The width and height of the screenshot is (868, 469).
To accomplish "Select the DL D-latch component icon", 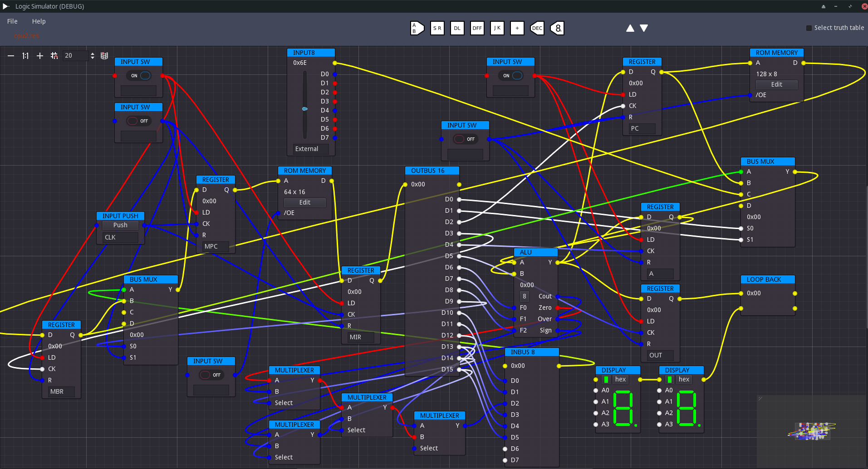I will pyautogui.click(x=457, y=28).
